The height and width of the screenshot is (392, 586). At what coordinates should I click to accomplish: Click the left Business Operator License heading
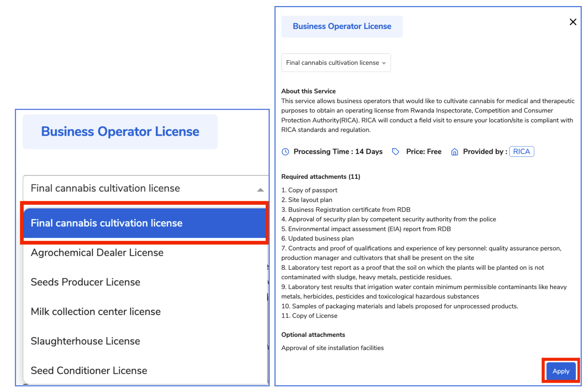(x=120, y=132)
